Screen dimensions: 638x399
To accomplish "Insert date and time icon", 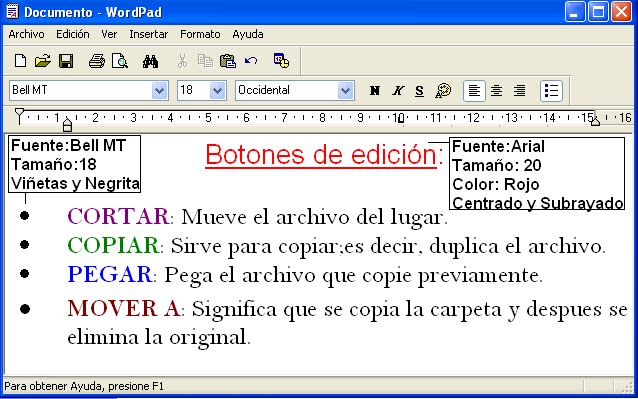I will pyautogui.click(x=281, y=61).
